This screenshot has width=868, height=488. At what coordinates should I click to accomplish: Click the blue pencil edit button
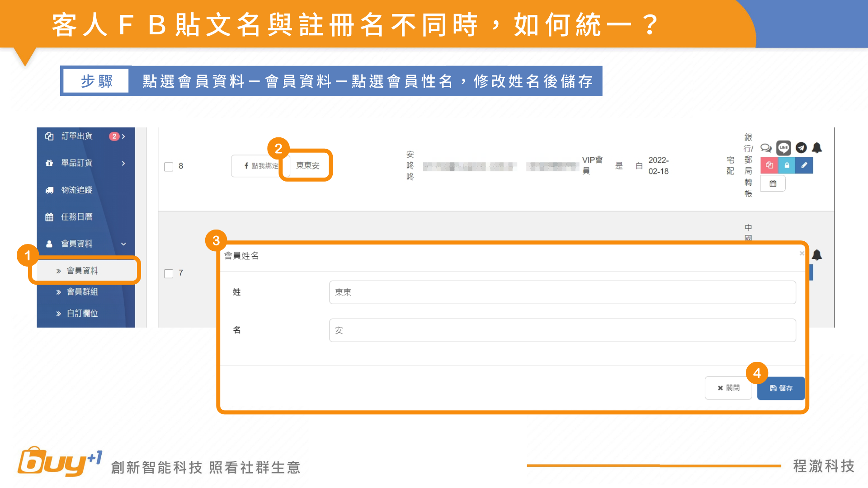pos(804,165)
